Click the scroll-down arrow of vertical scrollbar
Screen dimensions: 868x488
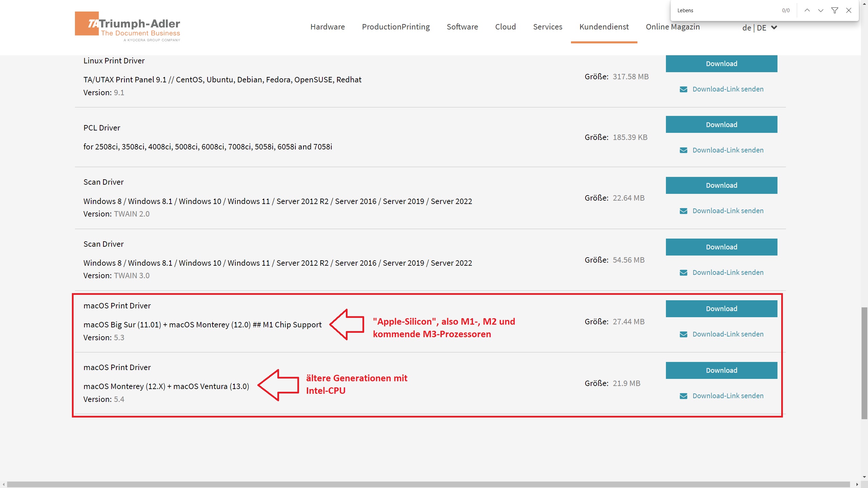[x=864, y=477]
